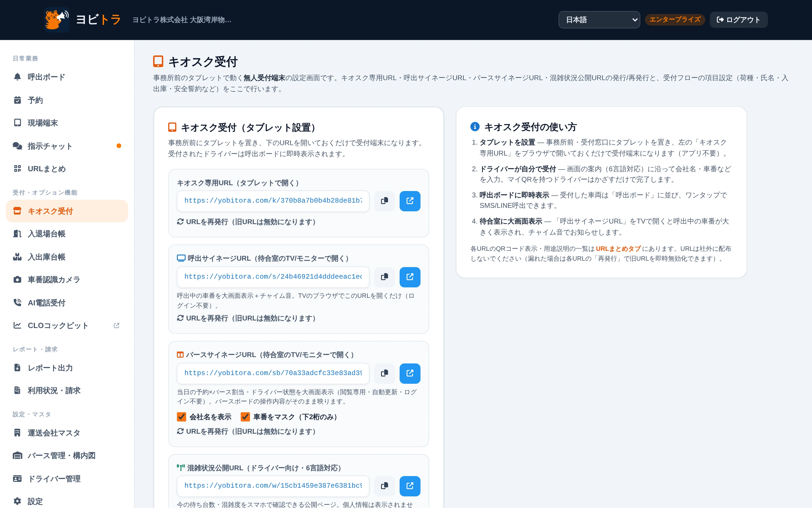Follow the URLまとめタブ link
Viewport: 812px width, 508px height.
[x=618, y=248]
